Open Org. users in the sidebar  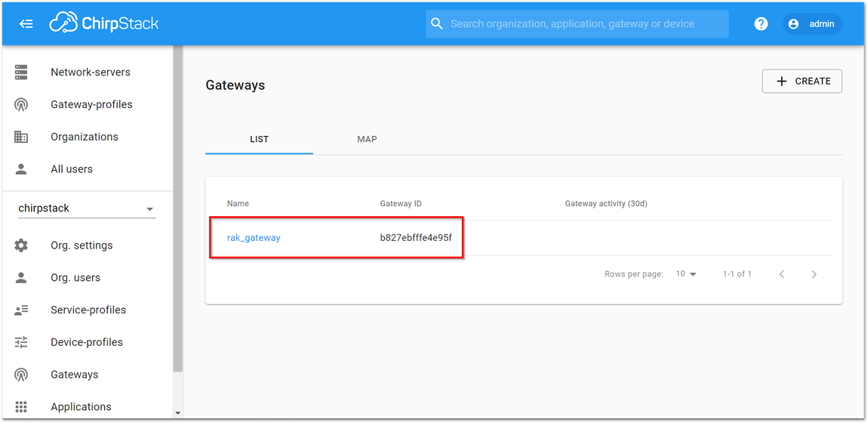tap(88, 278)
